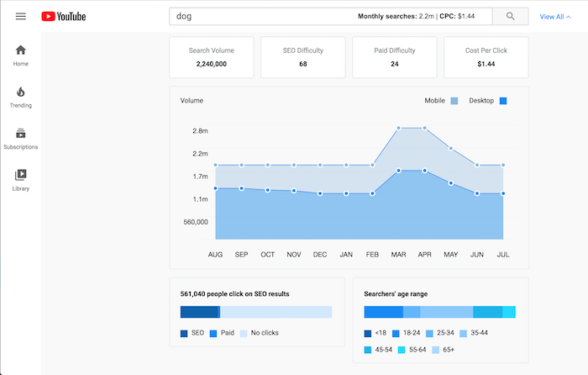This screenshot has height=375, width=588.
Task: Expand the View All dropdown
Action: (x=555, y=17)
